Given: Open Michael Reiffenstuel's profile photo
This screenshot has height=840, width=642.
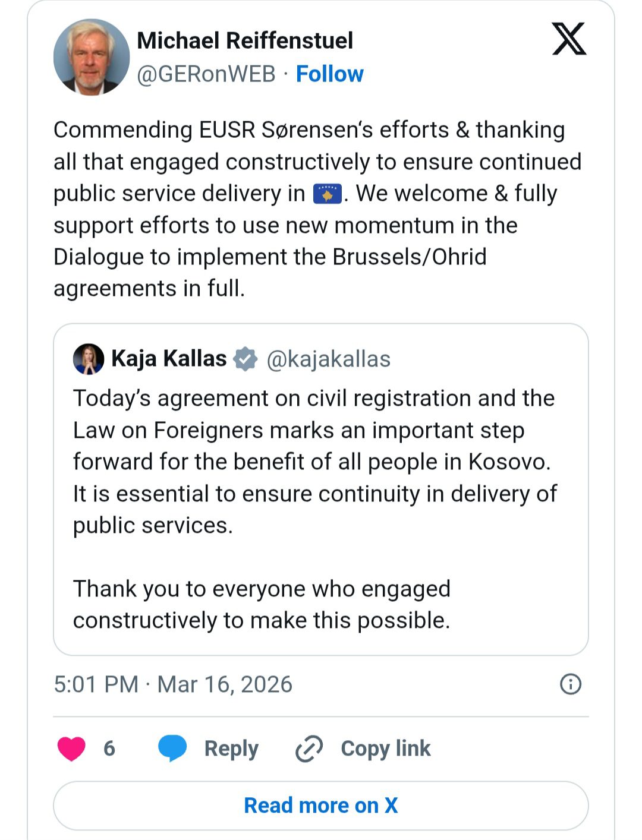Looking at the screenshot, I should (92, 57).
